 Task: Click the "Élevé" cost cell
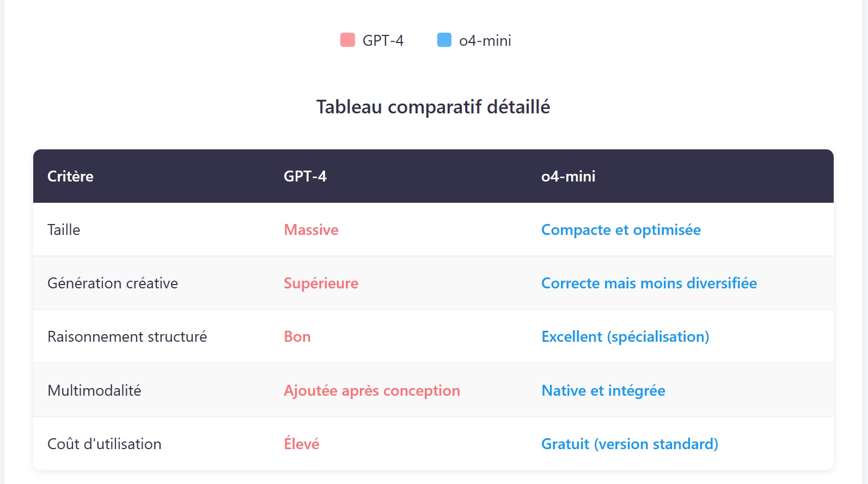[x=302, y=444]
